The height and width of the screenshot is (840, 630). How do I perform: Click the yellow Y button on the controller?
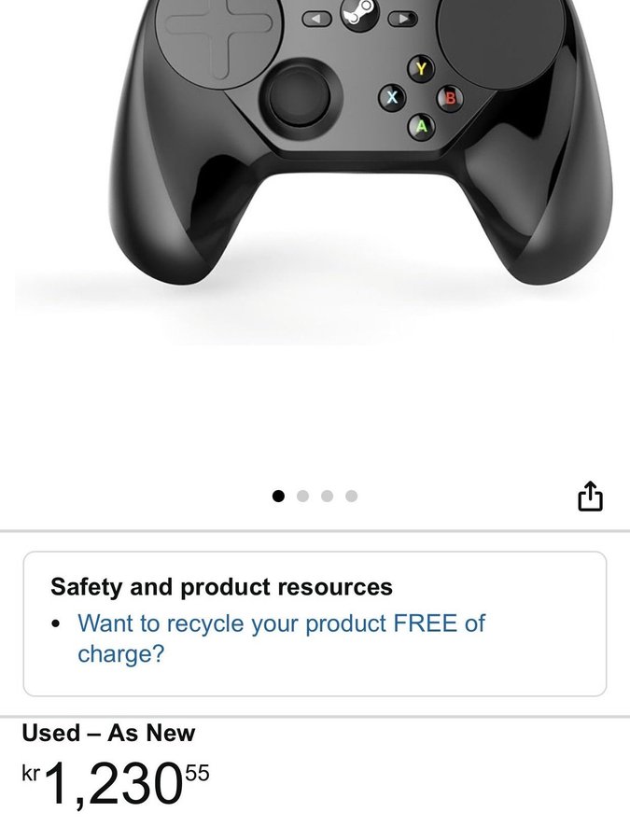[x=422, y=68]
